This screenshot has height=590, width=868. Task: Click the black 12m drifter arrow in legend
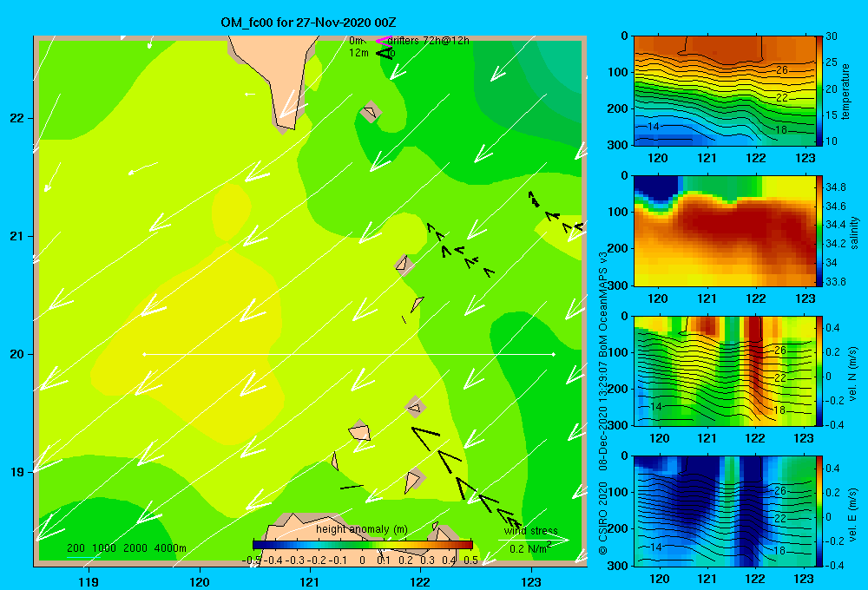pyautogui.click(x=383, y=53)
